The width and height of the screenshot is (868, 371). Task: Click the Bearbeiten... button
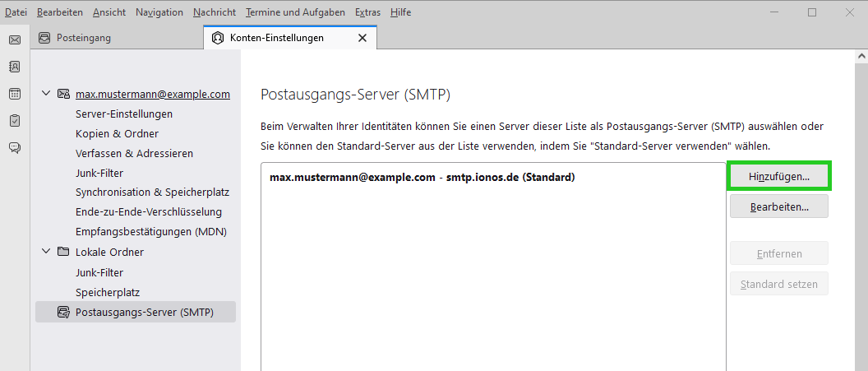pos(779,207)
